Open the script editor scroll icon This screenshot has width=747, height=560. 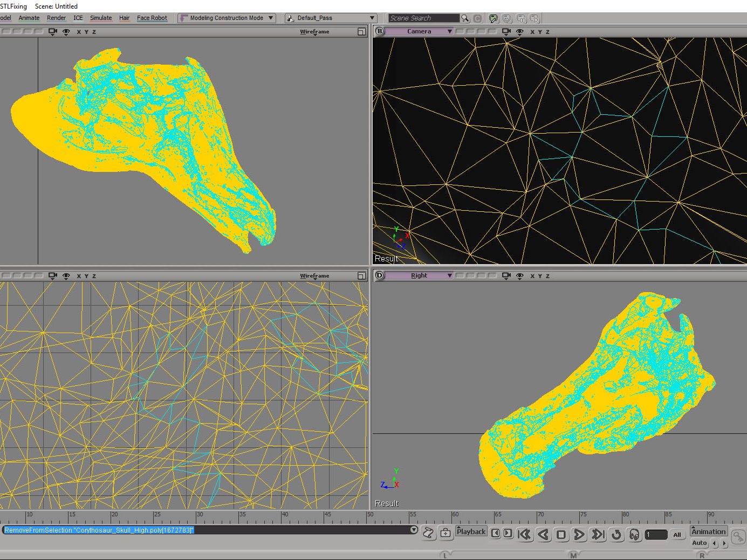click(x=428, y=533)
